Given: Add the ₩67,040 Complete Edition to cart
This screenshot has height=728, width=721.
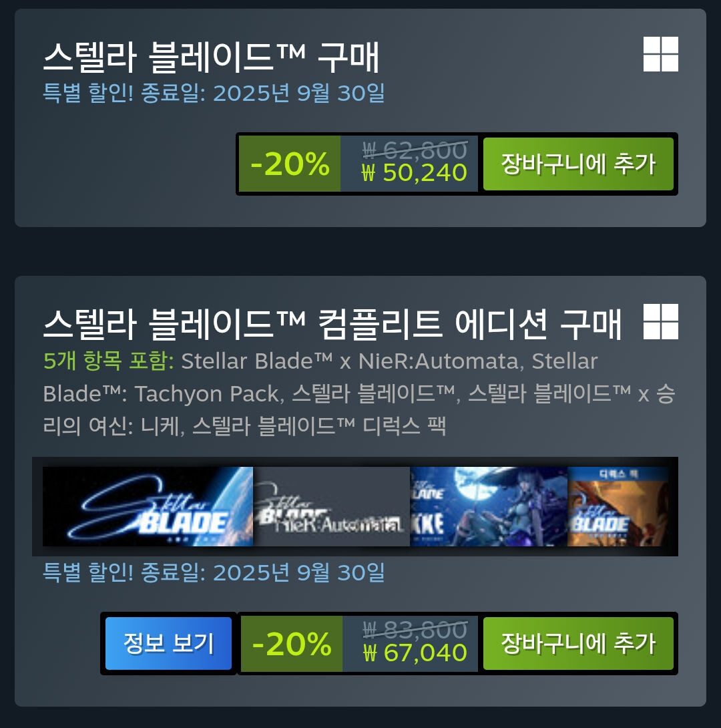Looking at the screenshot, I should pos(578,643).
